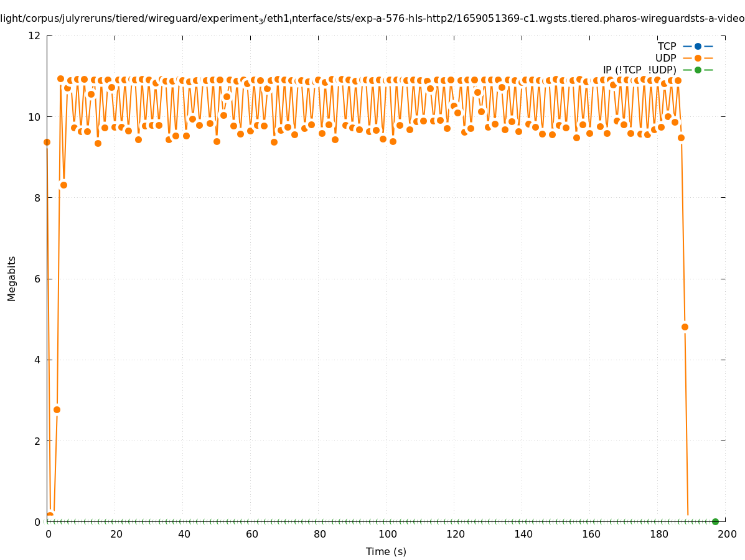Click the 200 tick label on x-axis
The width and height of the screenshot is (745, 560).
(x=726, y=534)
